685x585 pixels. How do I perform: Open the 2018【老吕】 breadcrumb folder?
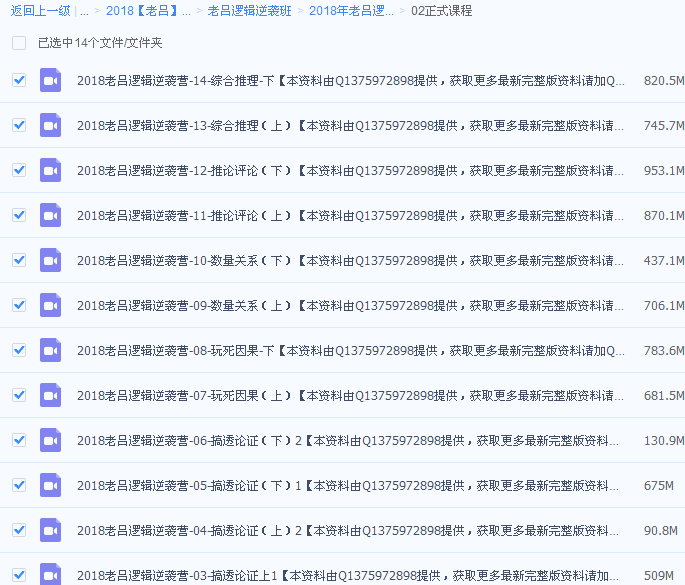(148, 11)
